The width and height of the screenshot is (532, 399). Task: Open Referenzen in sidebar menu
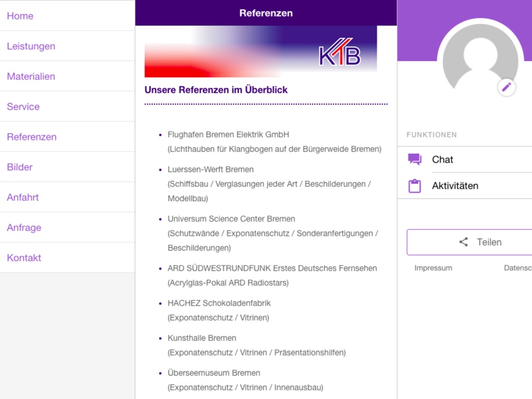[67, 136]
